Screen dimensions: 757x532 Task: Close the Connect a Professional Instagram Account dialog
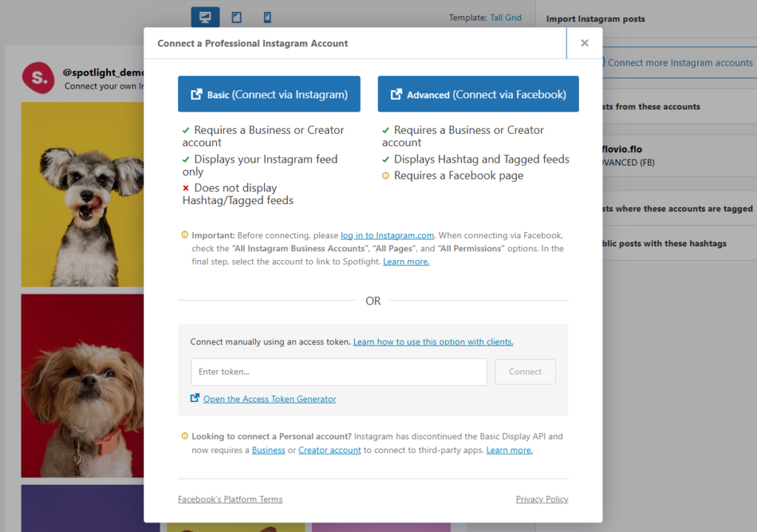pos(584,43)
